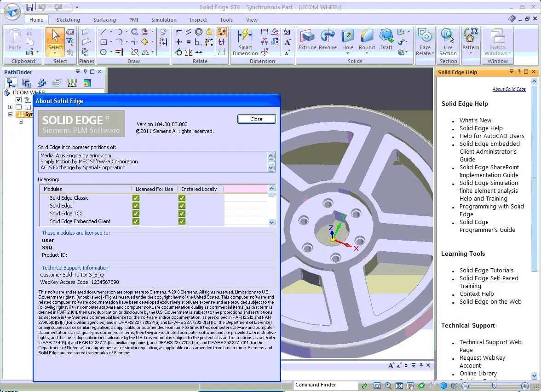Switch to the View ribbon tab
541x392 pixels.
[x=252, y=20]
